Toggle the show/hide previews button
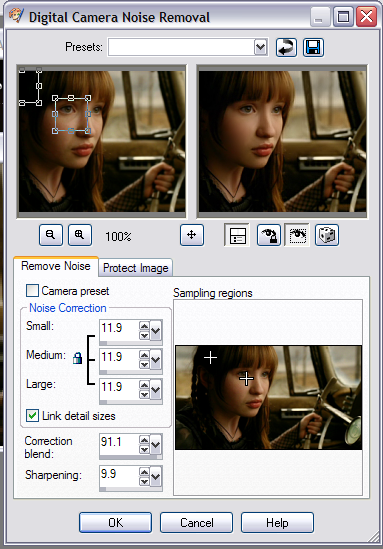Viewport: 383px width, 549px height. coord(237,235)
